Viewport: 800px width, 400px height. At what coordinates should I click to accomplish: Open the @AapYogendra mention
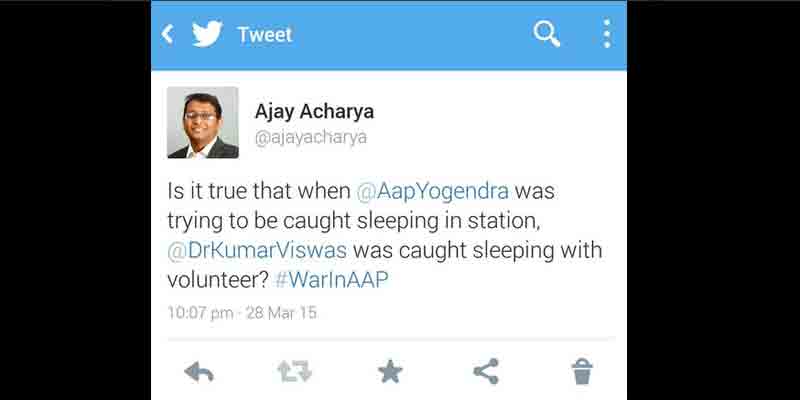433,192
